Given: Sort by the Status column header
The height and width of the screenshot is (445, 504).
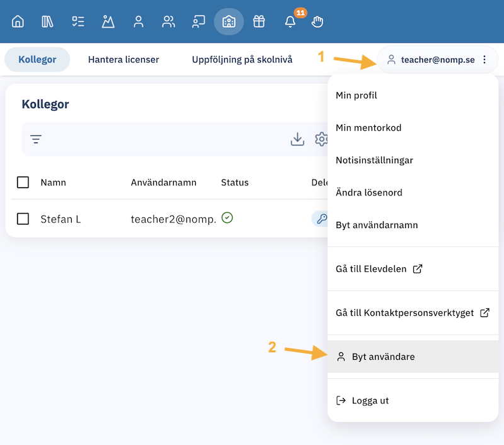Looking at the screenshot, I should click(x=234, y=182).
